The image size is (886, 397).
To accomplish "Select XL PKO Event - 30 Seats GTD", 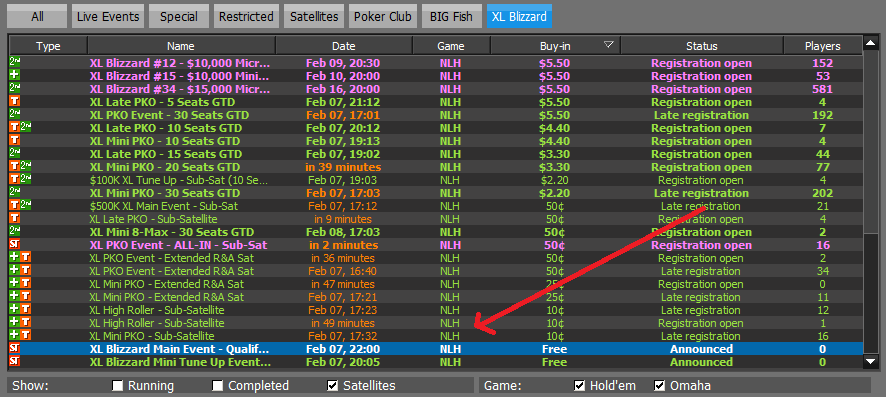I will [436, 115].
